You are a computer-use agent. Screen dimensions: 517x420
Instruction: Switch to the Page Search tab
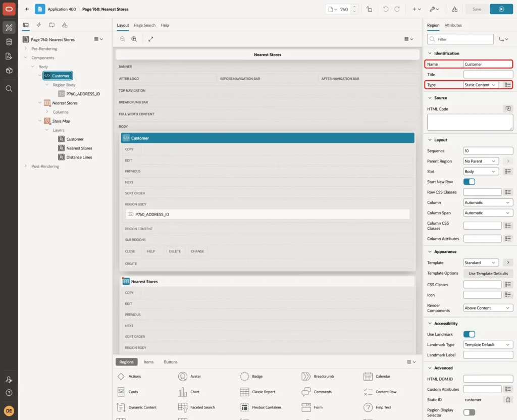click(144, 25)
